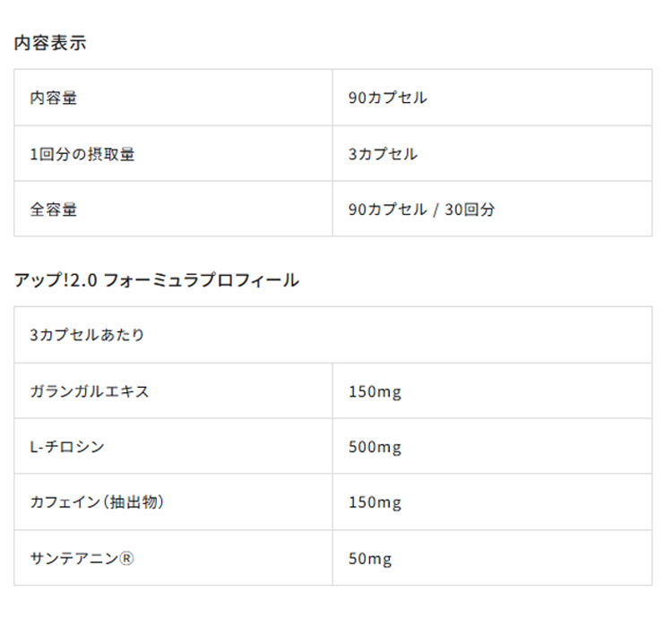Click the フォーミュラプロフィール heading text
Viewport: 672px width, 634px height.
pos(201,280)
